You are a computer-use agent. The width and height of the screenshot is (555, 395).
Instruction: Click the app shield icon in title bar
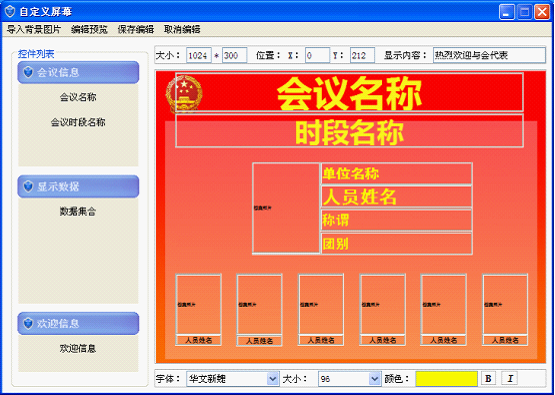tap(10, 12)
